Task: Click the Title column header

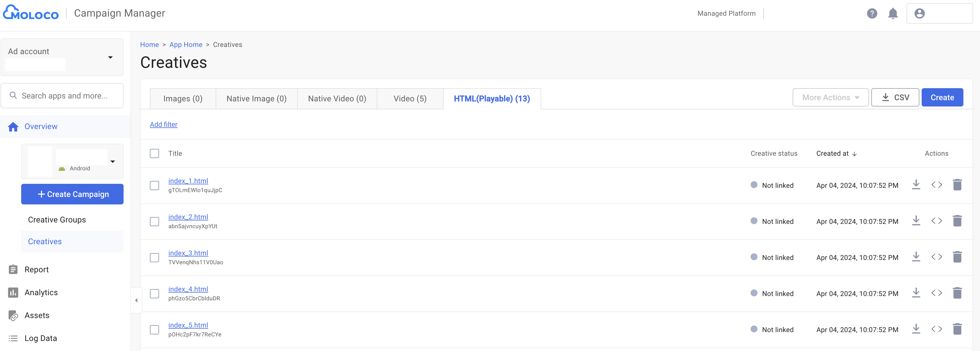Action: tap(175, 153)
